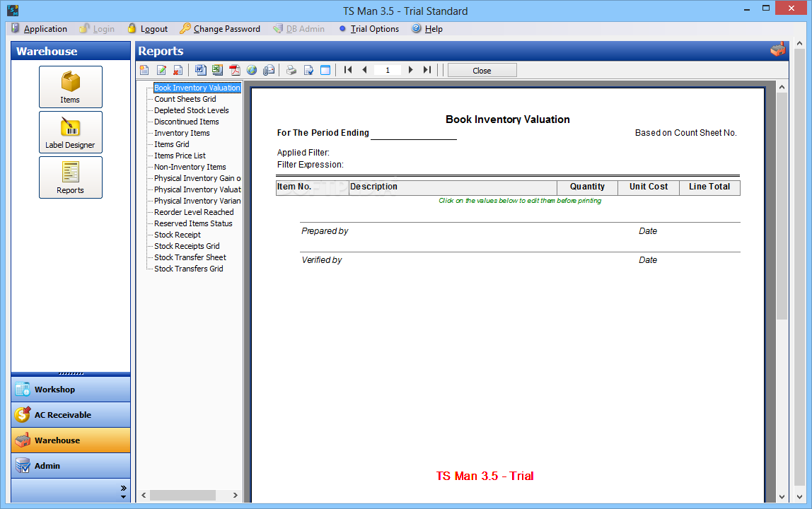Screen dimensions: 812x509
Task: Export report to Excel spreadsheet
Action: pyautogui.click(x=218, y=70)
